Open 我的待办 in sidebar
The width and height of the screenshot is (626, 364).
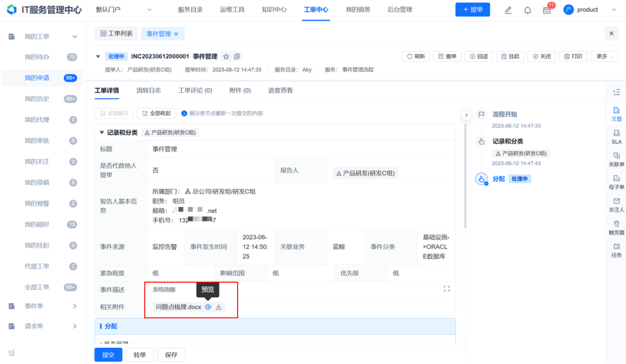point(42,57)
